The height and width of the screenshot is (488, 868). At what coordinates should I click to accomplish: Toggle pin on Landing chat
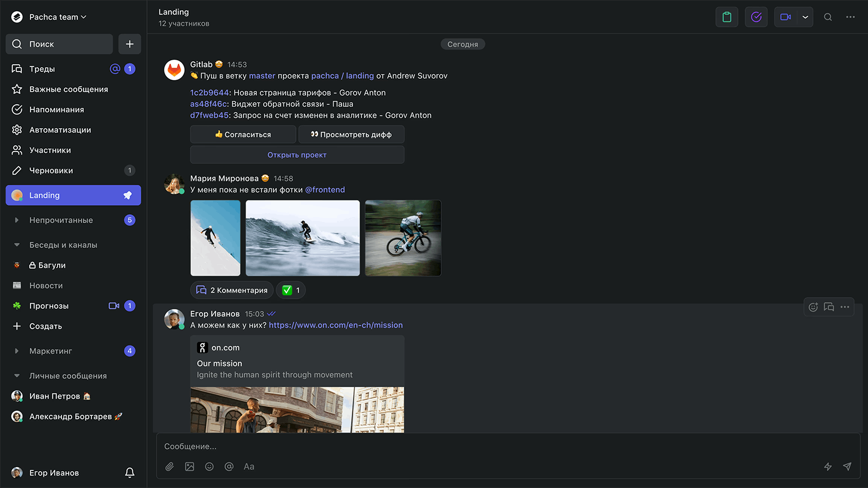pos(127,196)
